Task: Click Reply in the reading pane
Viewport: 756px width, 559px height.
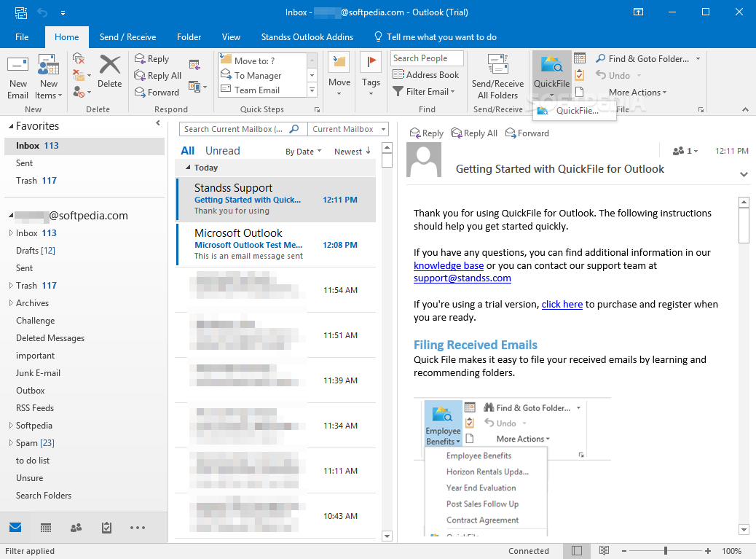Action: (x=427, y=133)
